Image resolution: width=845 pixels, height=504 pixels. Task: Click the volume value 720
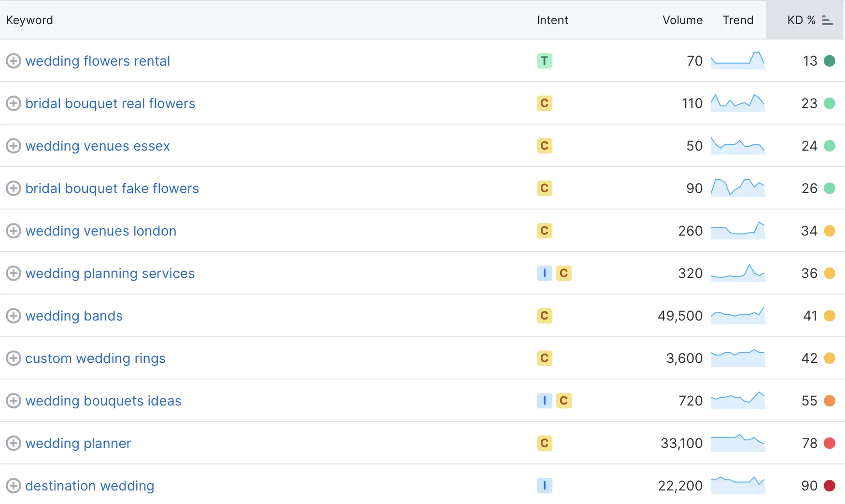(x=690, y=401)
